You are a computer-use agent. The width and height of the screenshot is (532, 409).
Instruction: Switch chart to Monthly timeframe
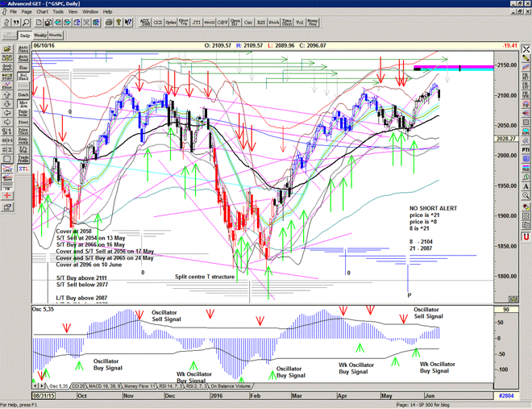point(56,35)
